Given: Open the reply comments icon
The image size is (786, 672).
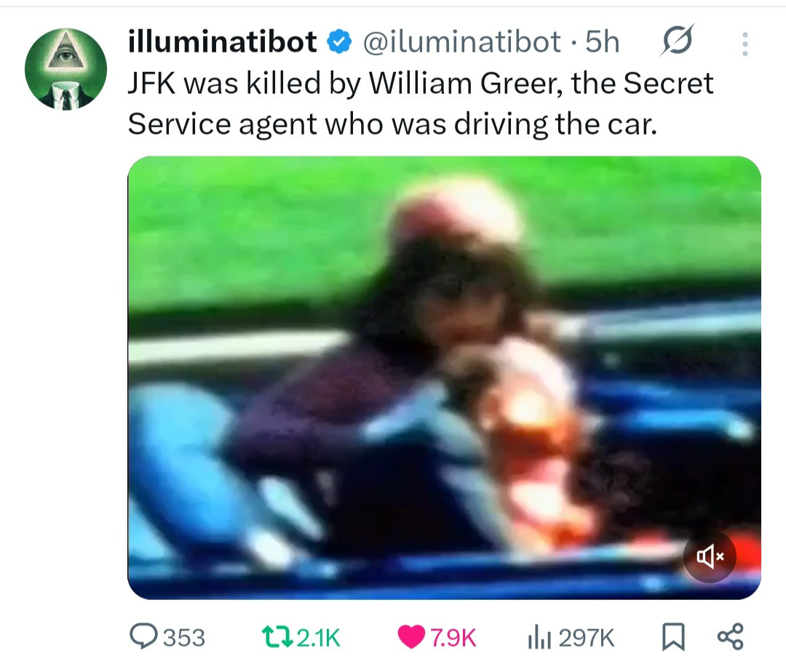Looking at the screenshot, I should click(143, 636).
